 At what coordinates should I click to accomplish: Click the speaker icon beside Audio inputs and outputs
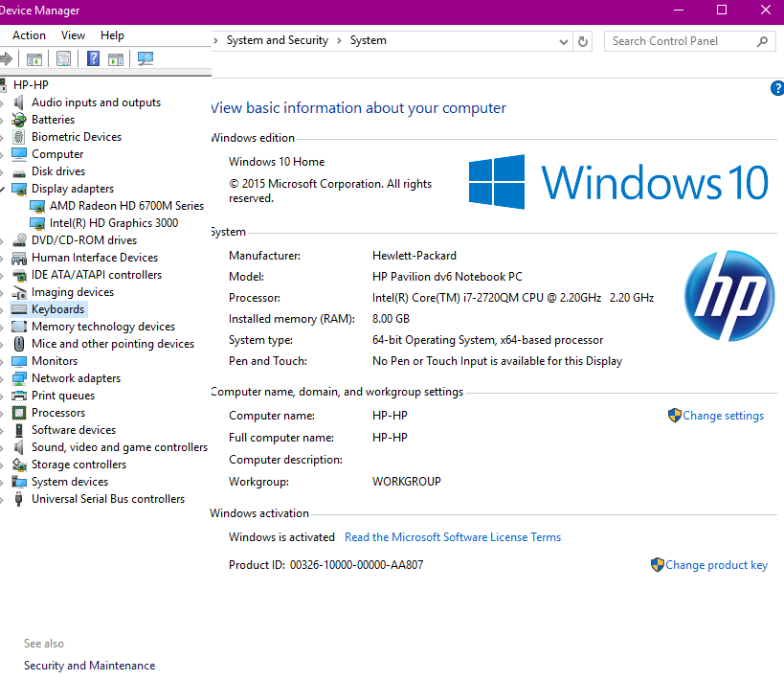click(19, 102)
